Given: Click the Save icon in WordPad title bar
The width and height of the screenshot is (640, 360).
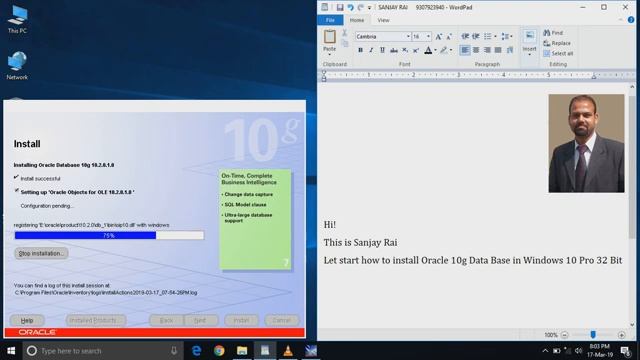Looking at the screenshot, I should [340, 7].
